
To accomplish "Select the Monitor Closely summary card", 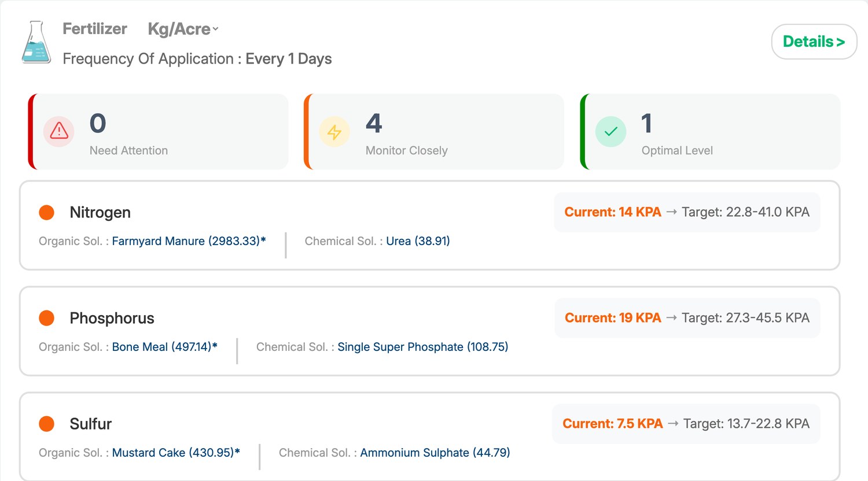I will tap(434, 132).
